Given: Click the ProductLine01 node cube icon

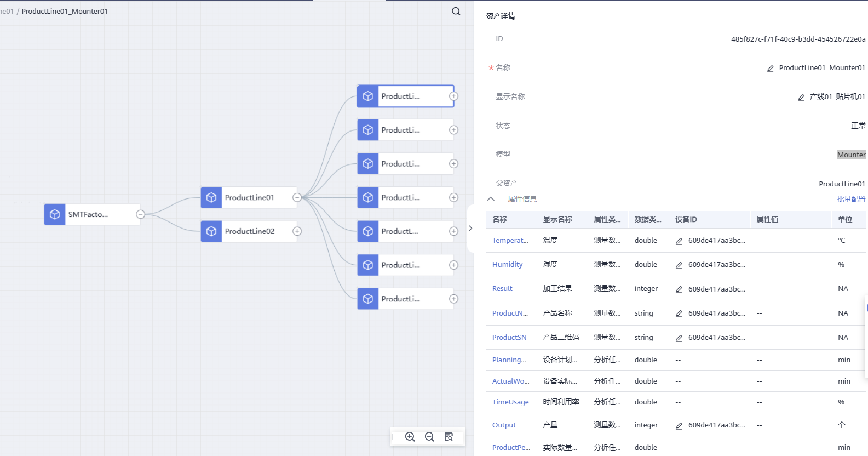Looking at the screenshot, I should (x=211, y=197).
